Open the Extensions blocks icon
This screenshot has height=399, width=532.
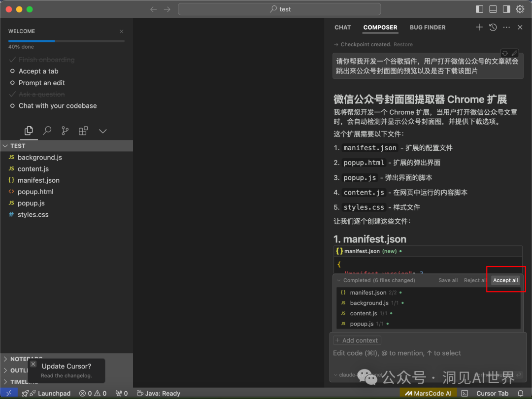point(83,131)
